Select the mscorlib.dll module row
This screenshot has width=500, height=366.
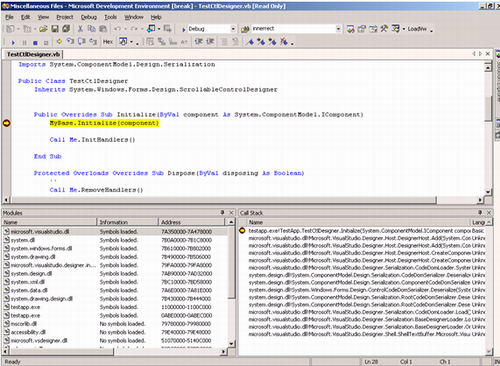point(115,324)
